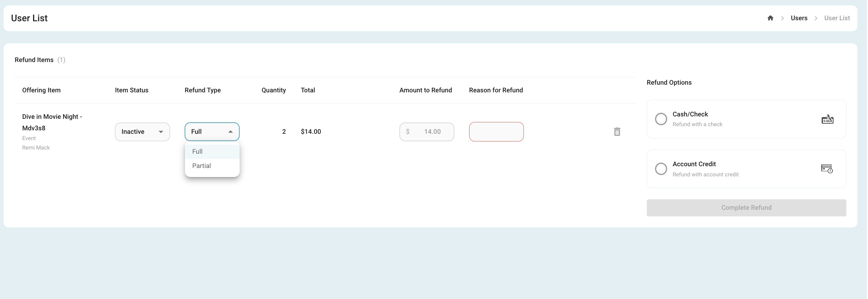
Task: Click the first breadcrumb chevron separator
Action: click(782, 18)
